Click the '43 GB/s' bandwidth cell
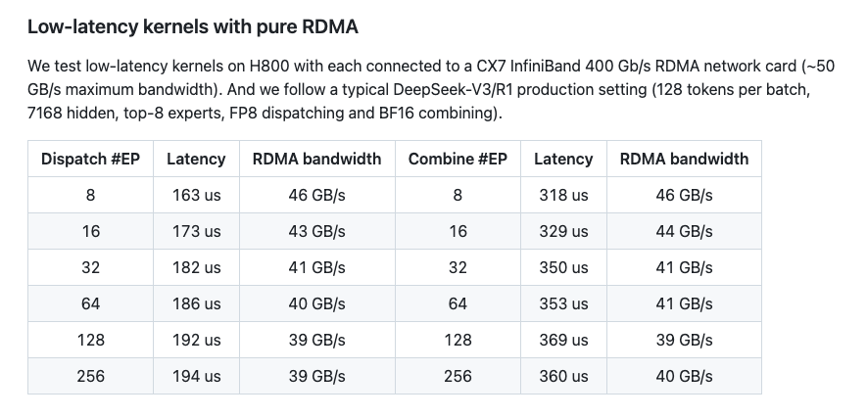This screenshot has height=418, width=868. 316,231
